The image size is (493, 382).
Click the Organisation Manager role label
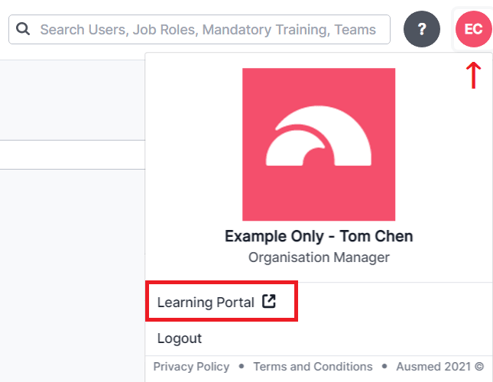click(x=319, y=257)
